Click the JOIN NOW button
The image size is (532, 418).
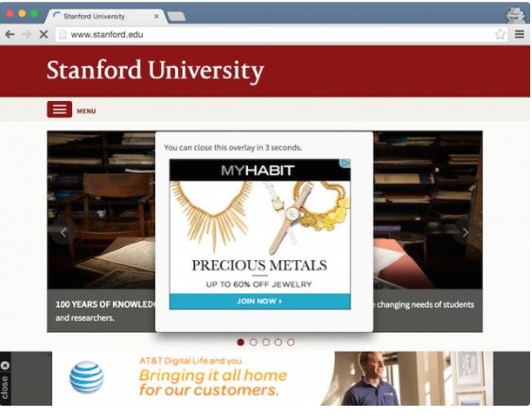tap(260, 302)
